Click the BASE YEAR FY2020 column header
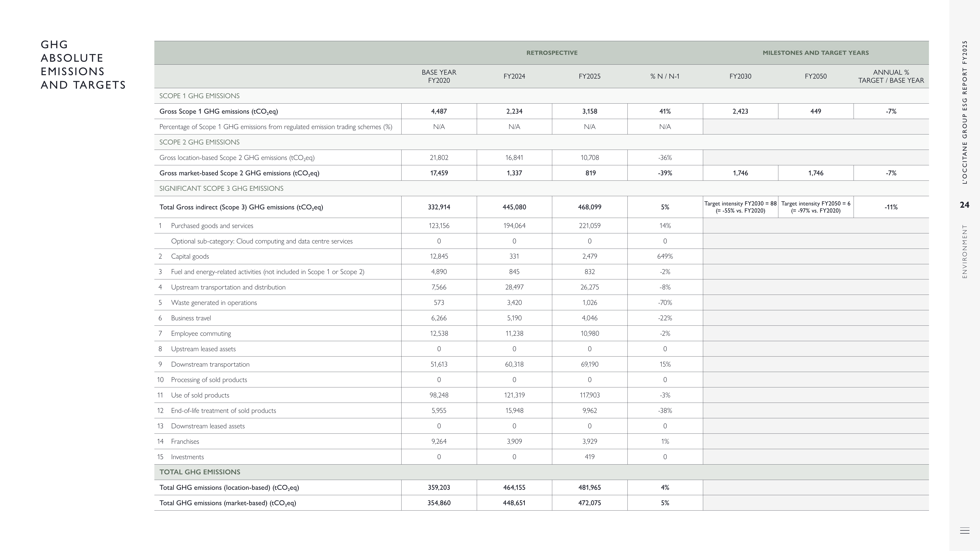The image size is (980, 551). [439, 76]
